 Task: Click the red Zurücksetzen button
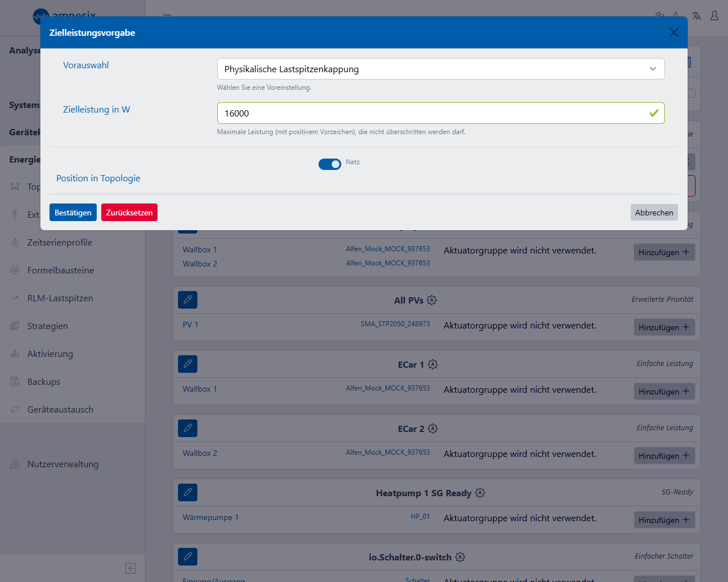pos(129,213)
